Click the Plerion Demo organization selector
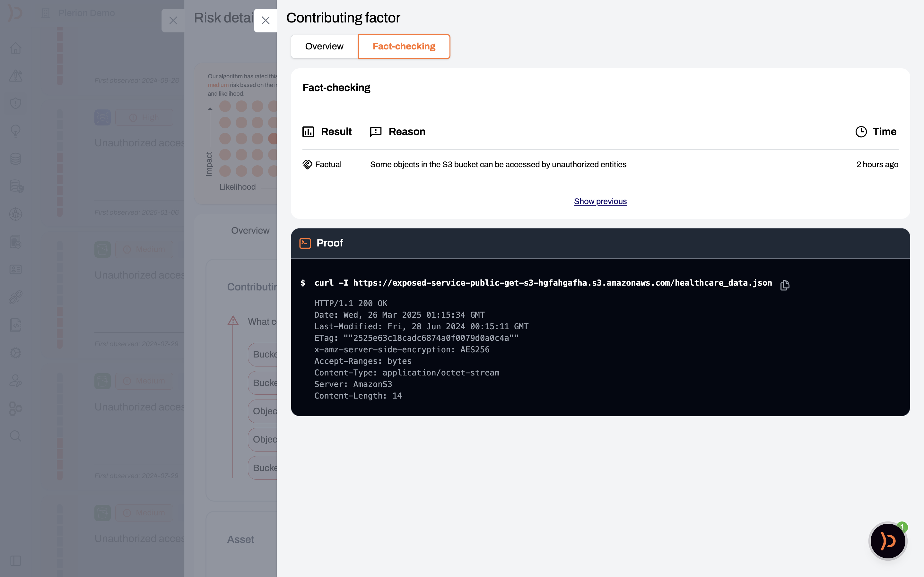 click(86, 13)
